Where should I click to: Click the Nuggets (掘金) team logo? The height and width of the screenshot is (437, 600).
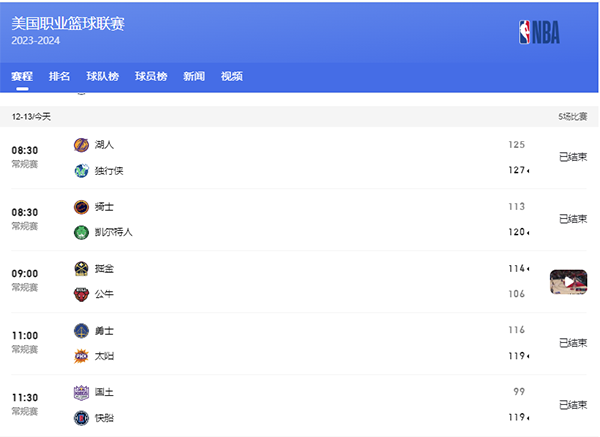81,269
